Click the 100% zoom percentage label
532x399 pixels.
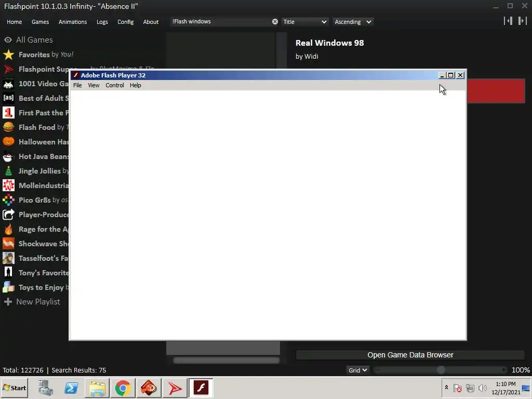[x=521, y=370]
